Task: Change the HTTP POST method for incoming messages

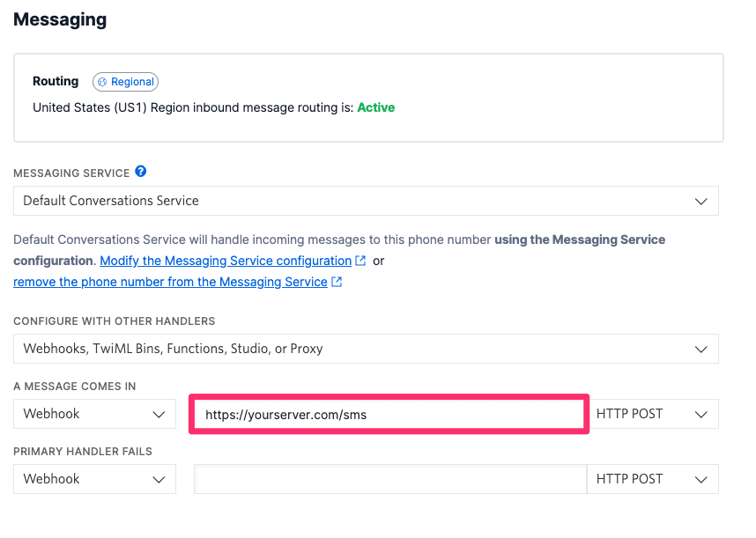Action: coord(652,413)
